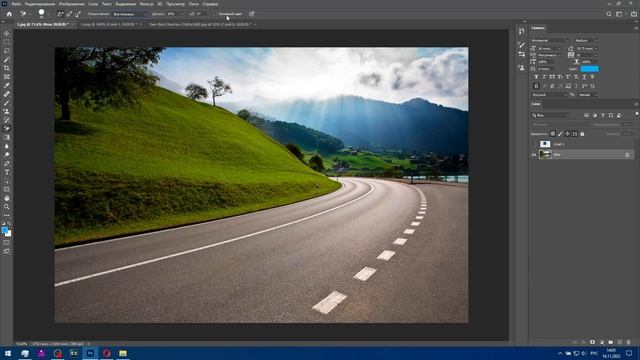This screenshot has height=360, width=640.
Task: Open the tool preset picker
Action: 25,14
